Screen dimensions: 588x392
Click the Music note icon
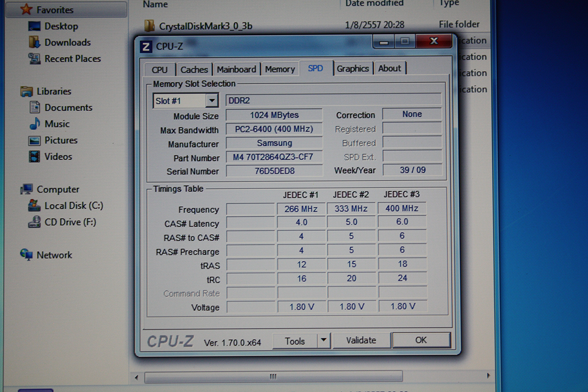(35, 124)
